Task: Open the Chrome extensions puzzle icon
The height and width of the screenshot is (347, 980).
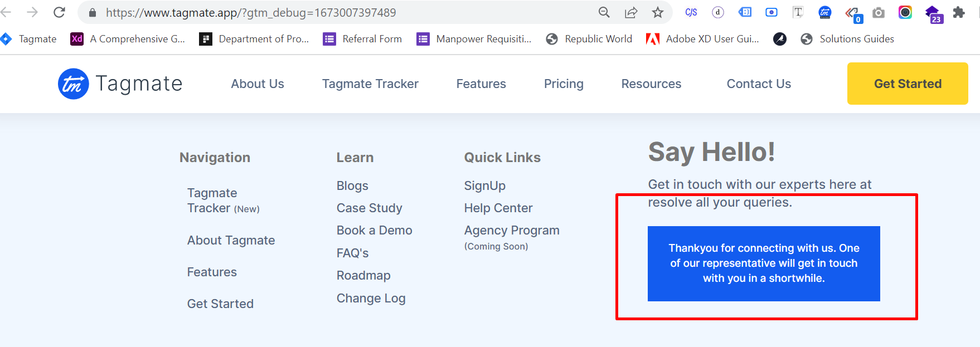Action: tap(959, 12)
